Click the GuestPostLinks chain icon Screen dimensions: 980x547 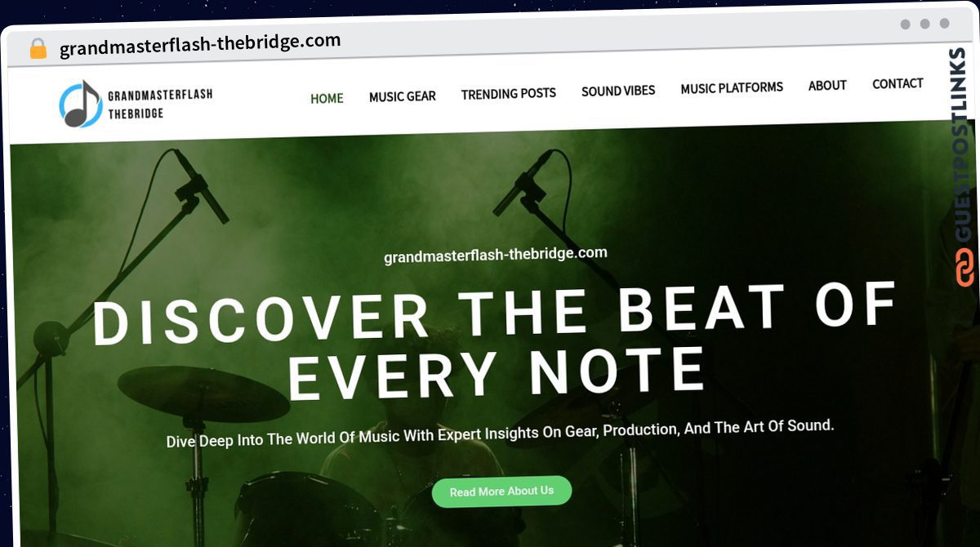click(x=964, y=268)
